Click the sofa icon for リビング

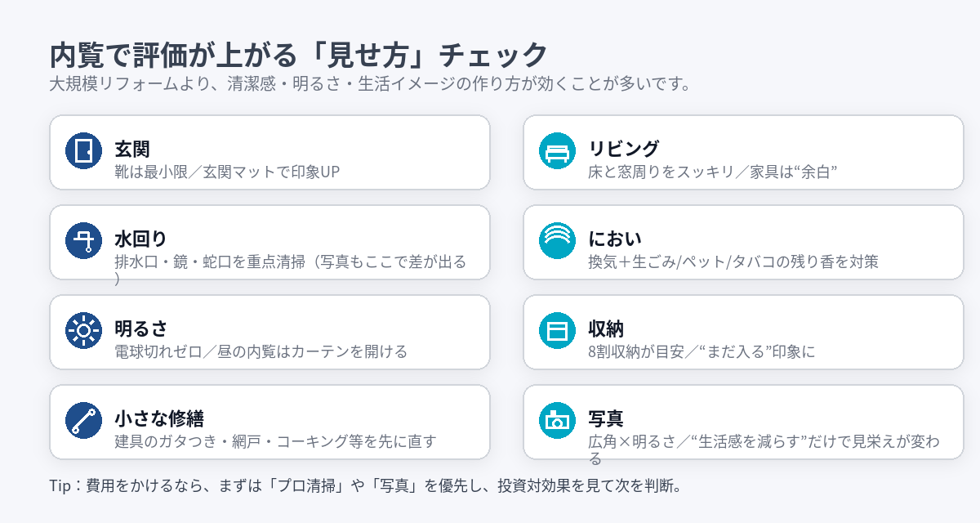[x=557, y=151]
